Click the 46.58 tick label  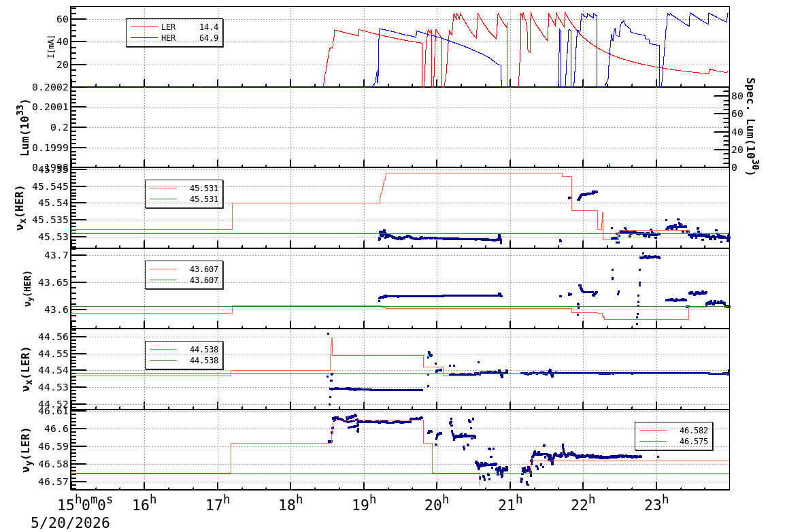click(54, 464)
